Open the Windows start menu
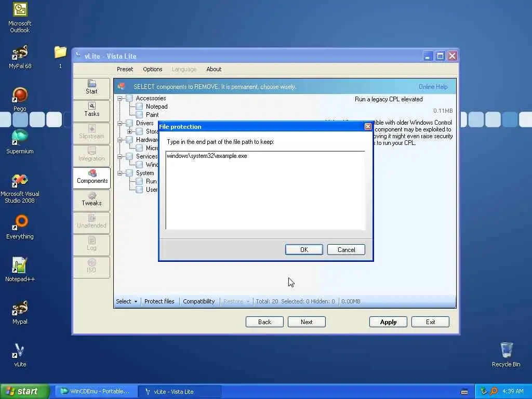Viewport: 532px width, 399px height. 25,392
